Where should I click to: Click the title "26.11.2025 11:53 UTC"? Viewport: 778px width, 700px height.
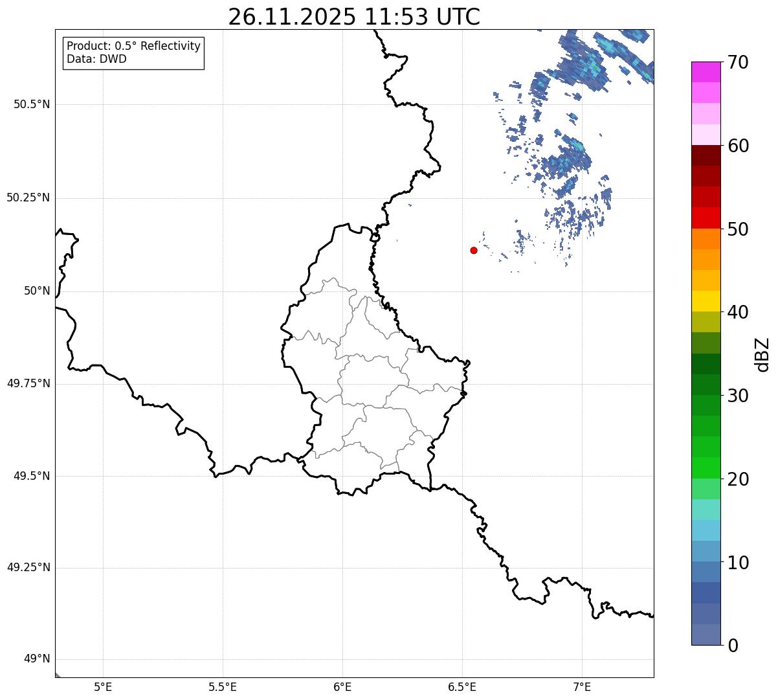point(354,17)
